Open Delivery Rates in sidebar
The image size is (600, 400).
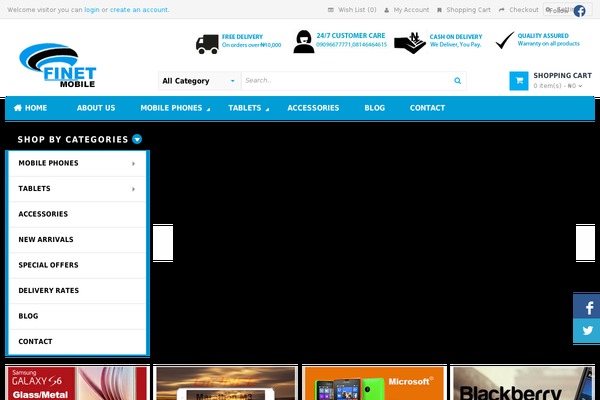click(77, 291)
